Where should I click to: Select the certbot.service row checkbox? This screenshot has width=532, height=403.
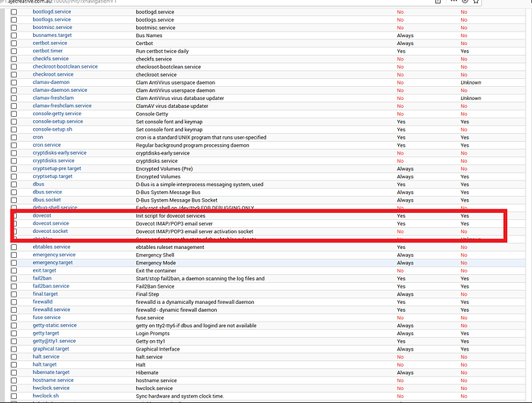coord(14,44)
